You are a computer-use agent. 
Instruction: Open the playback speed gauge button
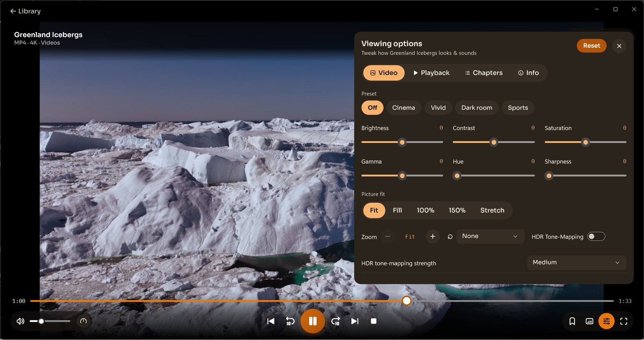click(83, 321)
